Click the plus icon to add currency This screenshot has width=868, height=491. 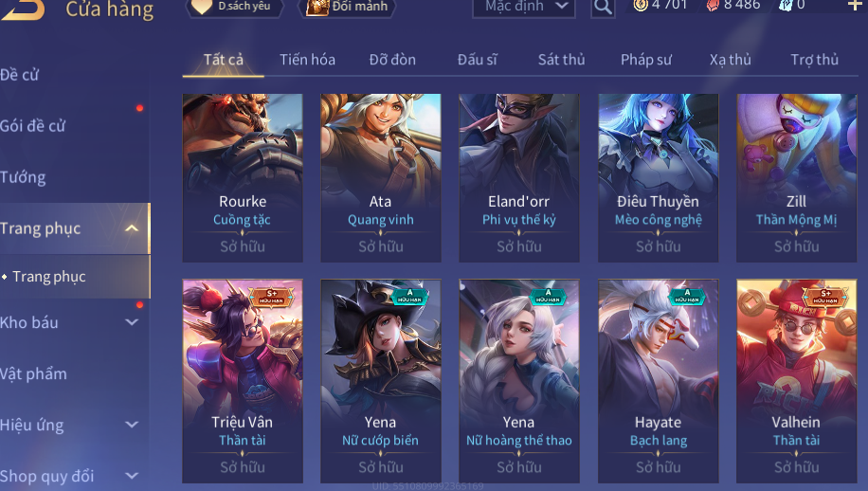pyautogui.click(x=856, y=5)
